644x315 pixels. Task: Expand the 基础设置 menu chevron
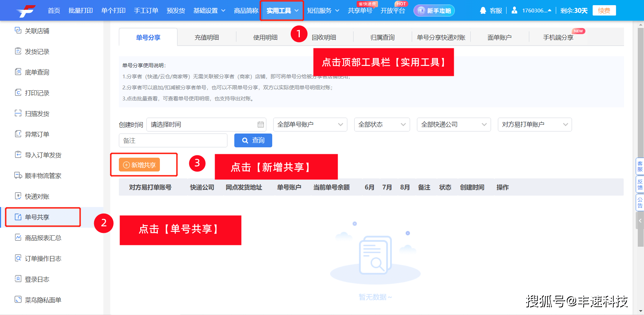tap(223, 11)
